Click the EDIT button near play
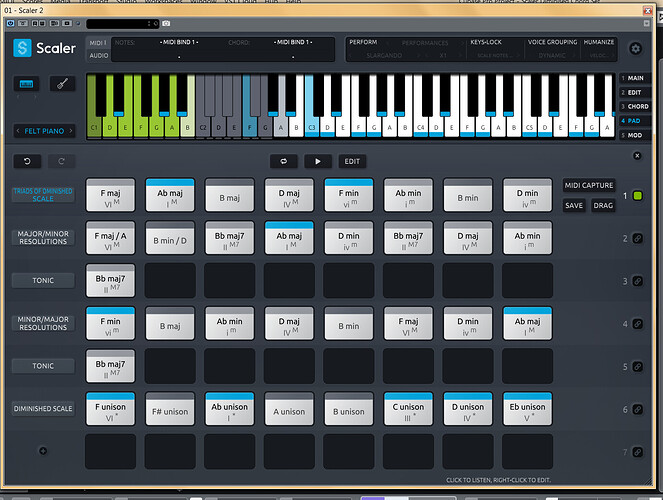663x500 pixels. (x=352, y=161)
